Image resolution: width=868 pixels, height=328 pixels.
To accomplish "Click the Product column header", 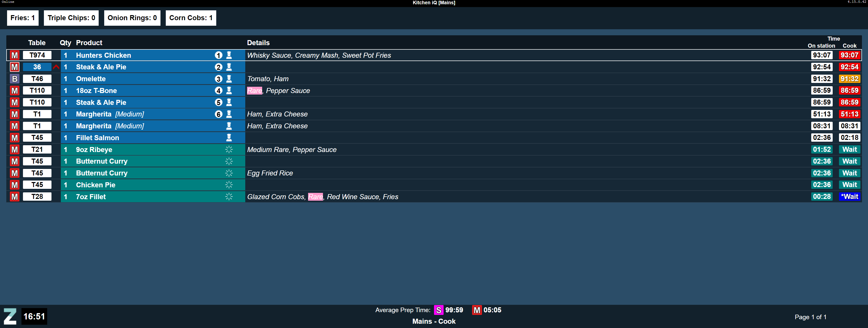I will coord(89,43).
